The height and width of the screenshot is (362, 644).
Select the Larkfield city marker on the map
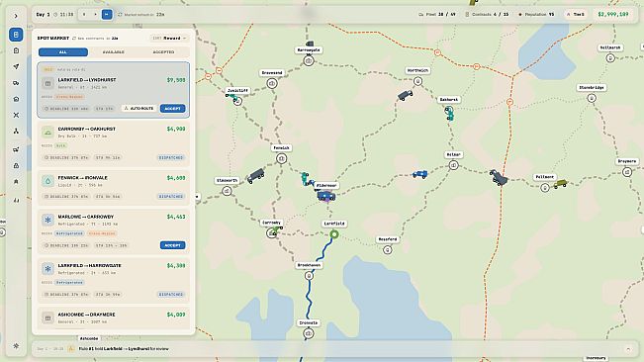click(x=334, y=234)
